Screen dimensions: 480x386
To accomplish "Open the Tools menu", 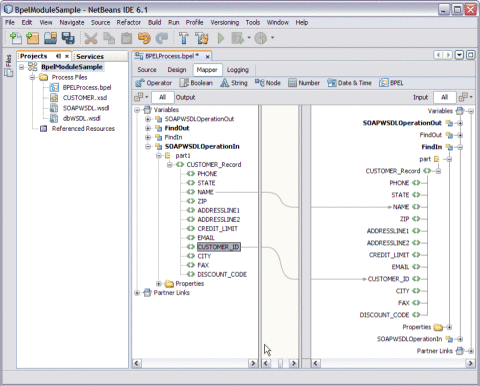I will click(x=253, y=22).
